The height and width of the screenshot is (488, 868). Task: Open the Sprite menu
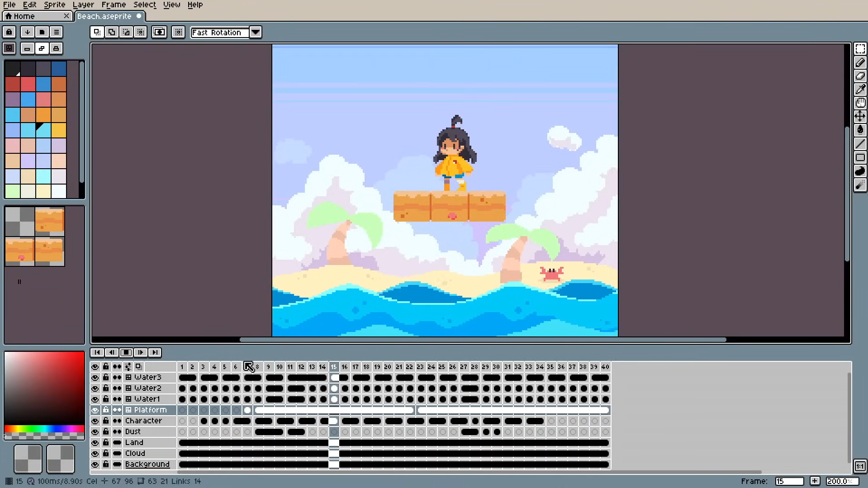click(54, 5)
